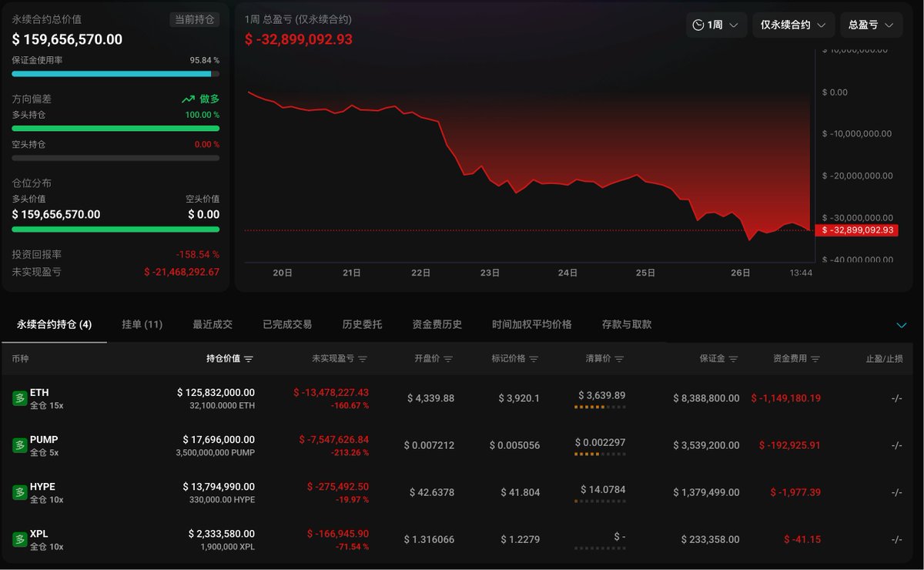Sort by 资金费用 using its sort icon
The height and width of the screenshot is (570, 924).
(815, 359)
